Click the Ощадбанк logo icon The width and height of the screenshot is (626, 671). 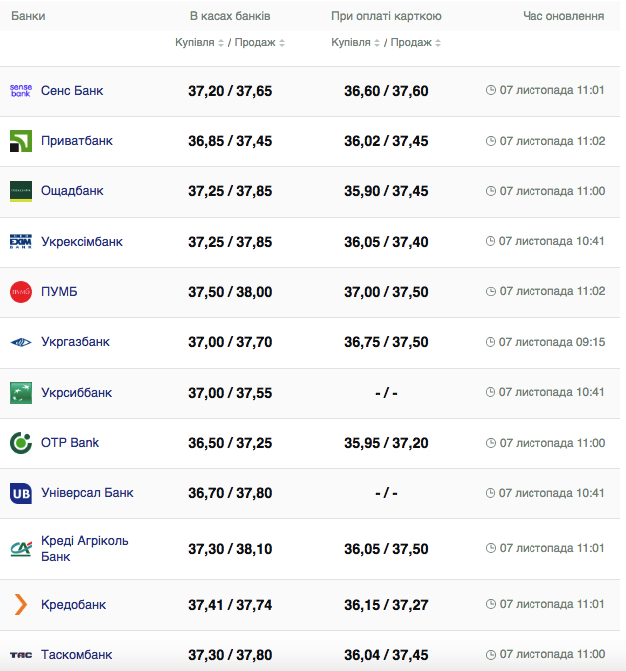(21, 191)
